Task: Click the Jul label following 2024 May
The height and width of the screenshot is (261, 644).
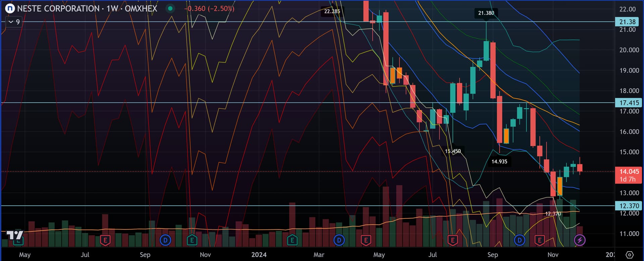Action: click(433, 255)
